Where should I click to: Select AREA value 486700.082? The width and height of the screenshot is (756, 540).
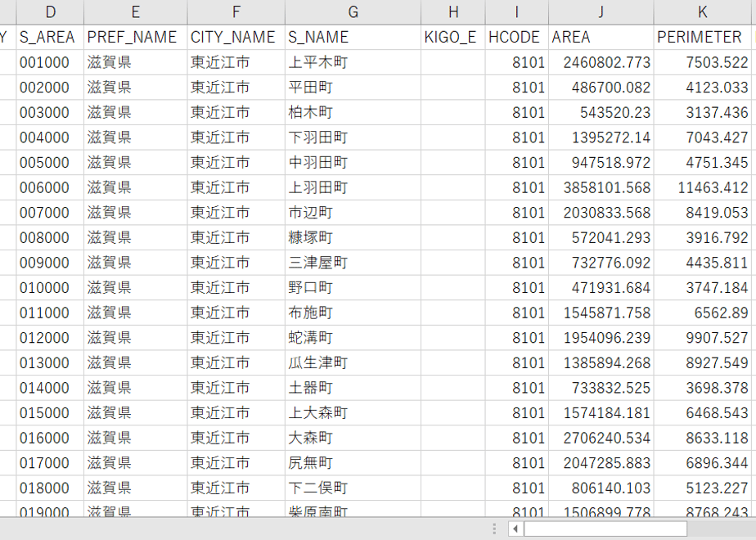601,88
